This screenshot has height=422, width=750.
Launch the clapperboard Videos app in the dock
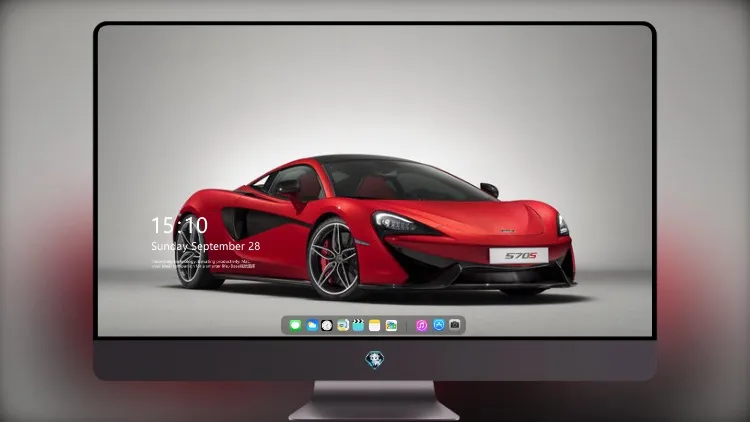click(358, 325)
